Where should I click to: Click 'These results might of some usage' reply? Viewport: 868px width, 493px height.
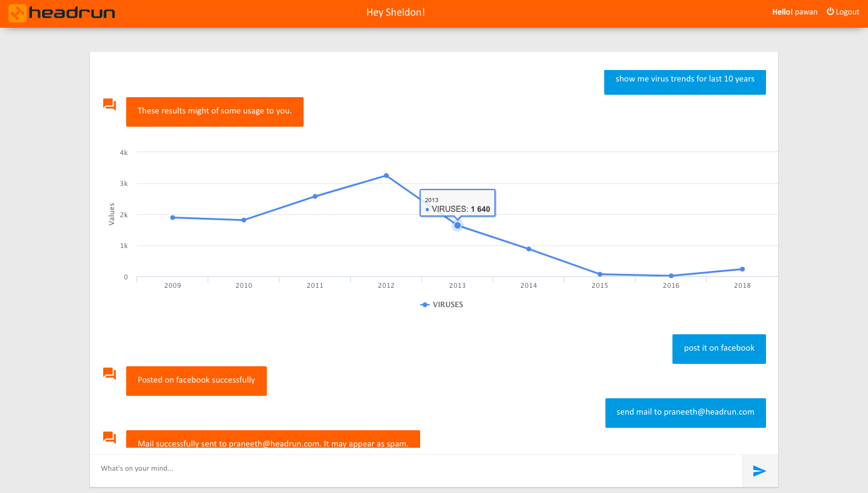[x=215, y=112]
